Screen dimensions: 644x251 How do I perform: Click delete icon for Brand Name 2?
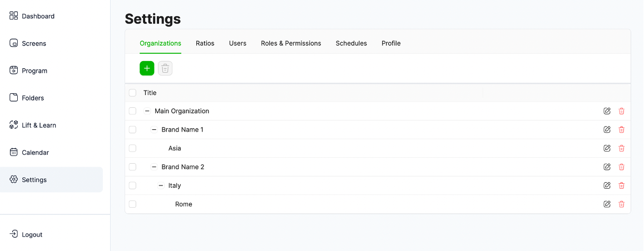(621, 167)
